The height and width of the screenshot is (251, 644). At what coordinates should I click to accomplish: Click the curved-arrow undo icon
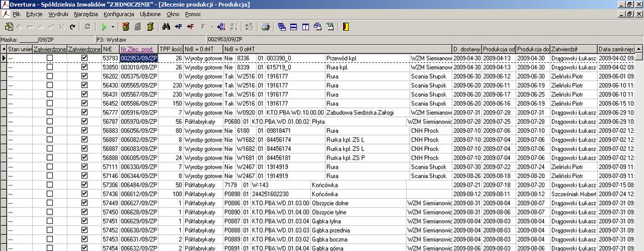click(x=72, y=27)
